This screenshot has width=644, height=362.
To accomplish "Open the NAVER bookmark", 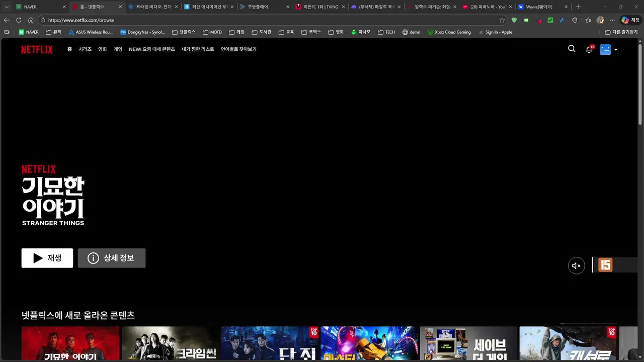I will coord(29,32).
